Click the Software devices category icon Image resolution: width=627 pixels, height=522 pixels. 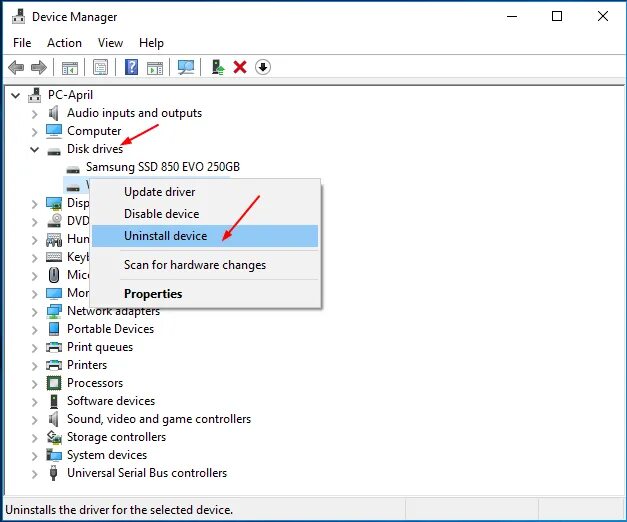(x=54, y=401)
